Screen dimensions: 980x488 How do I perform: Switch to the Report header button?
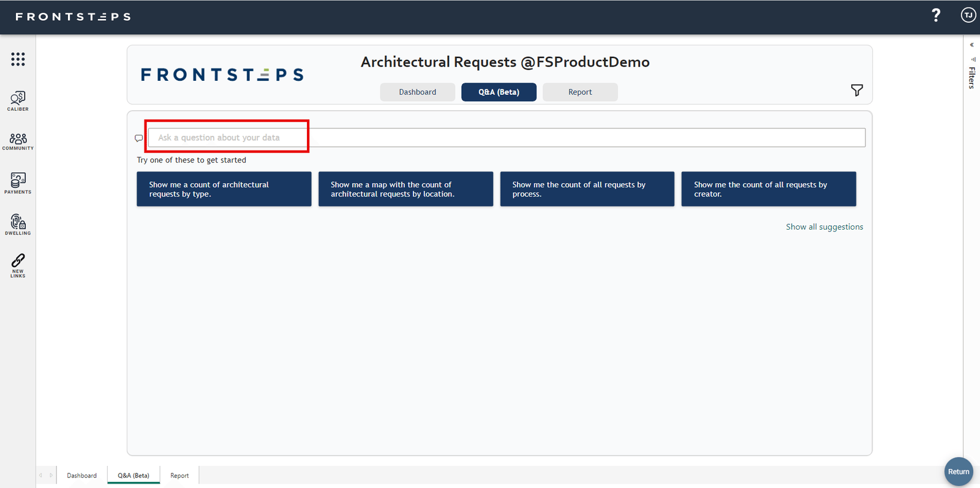[580, 92]
